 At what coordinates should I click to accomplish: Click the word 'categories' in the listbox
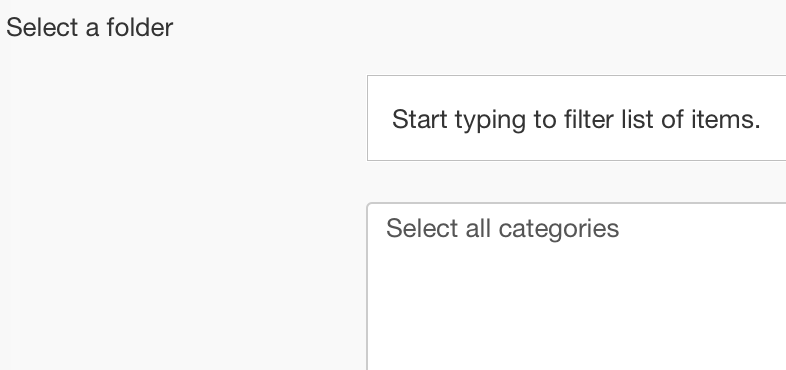[559, 230]
